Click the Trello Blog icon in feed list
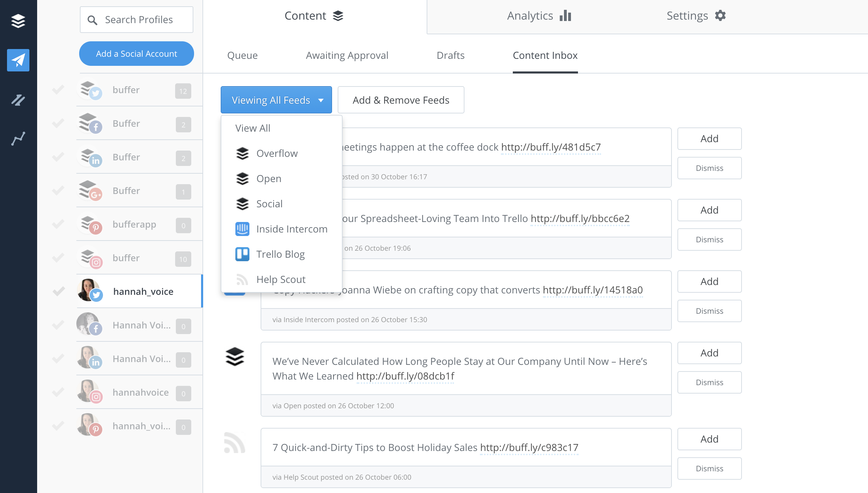 point(242,254)
